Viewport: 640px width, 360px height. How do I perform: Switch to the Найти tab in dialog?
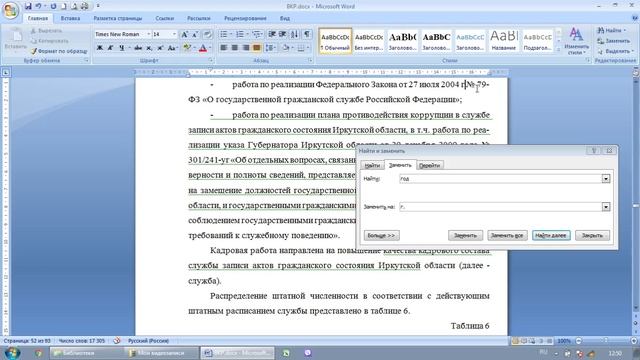click(x=372, y=165)
